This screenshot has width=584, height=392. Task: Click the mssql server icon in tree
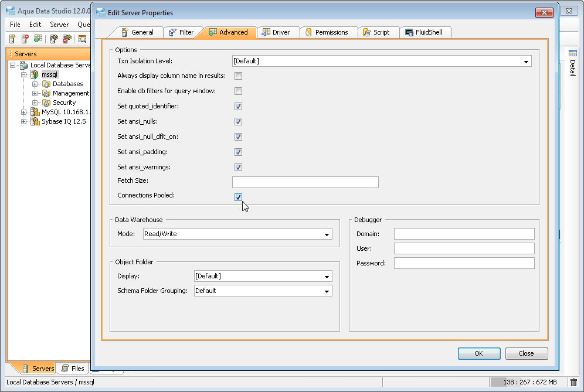pyautogui.click(x=35, y=74)
